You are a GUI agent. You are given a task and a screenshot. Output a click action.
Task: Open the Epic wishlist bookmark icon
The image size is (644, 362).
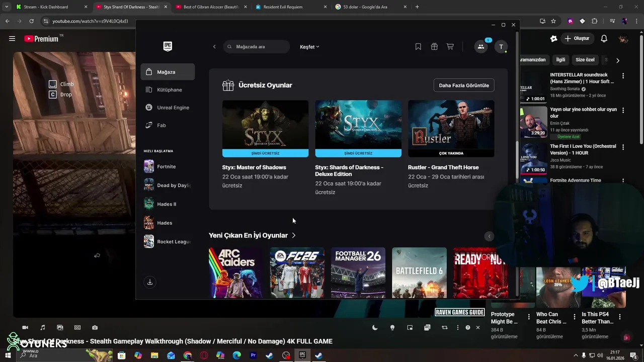click(418, 47)
